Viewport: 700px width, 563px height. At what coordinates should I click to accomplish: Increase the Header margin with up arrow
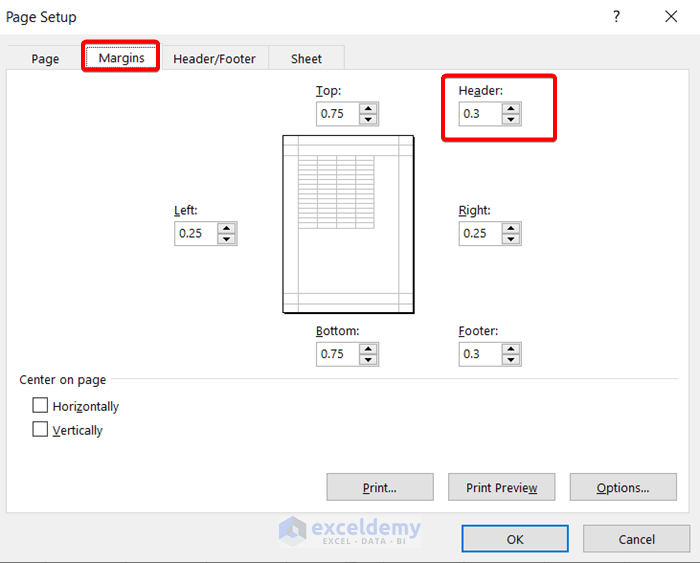point(511,108)
